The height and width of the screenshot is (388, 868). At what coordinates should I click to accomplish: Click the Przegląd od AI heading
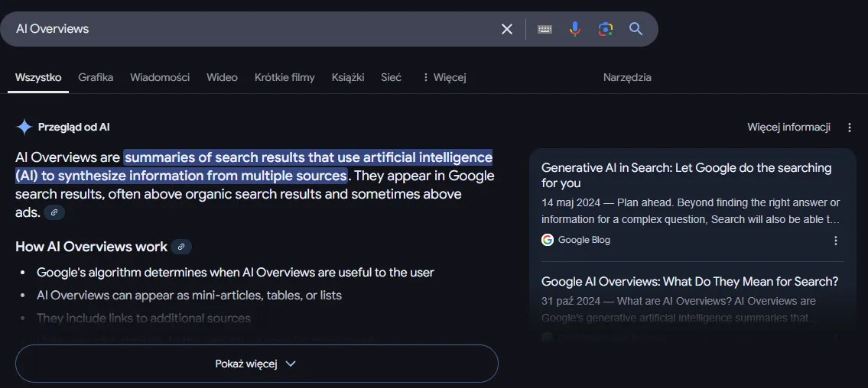coord(73,127)
